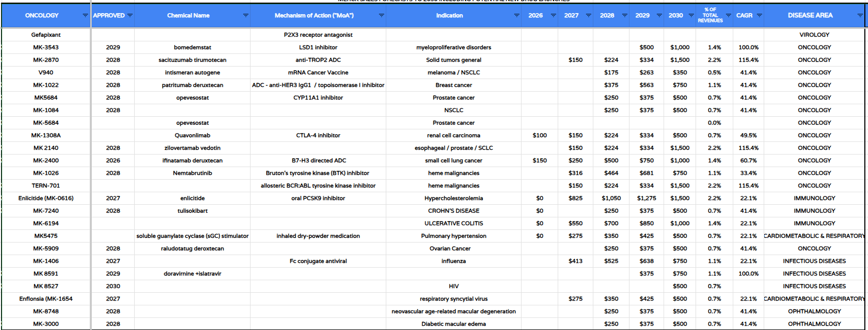Screen dimensions: 868x330
Task: Expand the CAGR column filter dropdown
Action: pos(759,16)
